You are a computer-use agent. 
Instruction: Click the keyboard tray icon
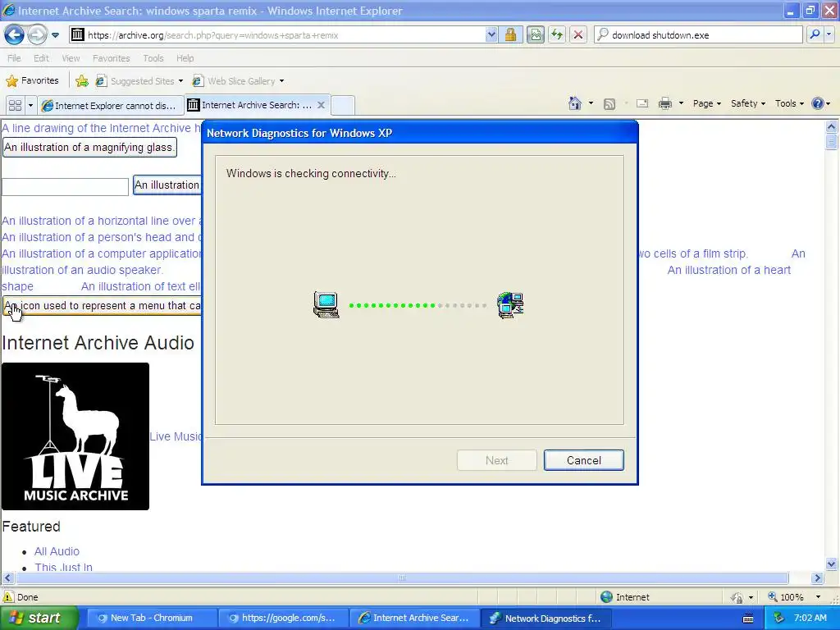pos(748,619)
